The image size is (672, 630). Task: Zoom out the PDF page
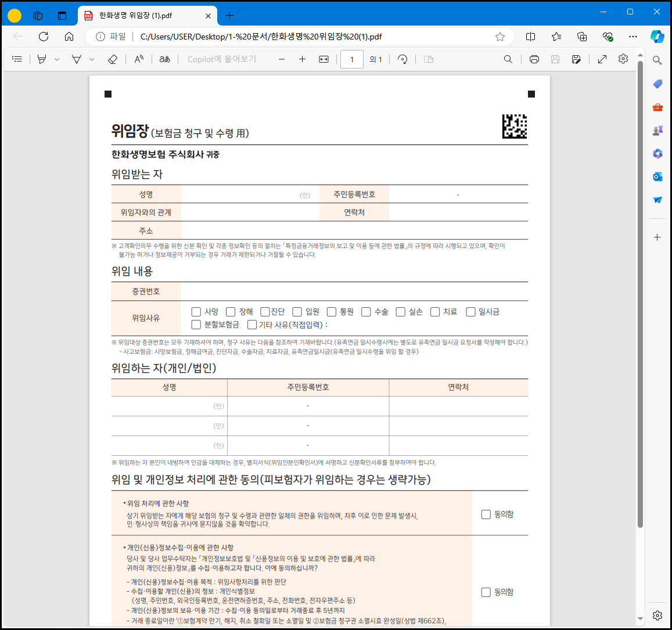[x=282, y=59]
